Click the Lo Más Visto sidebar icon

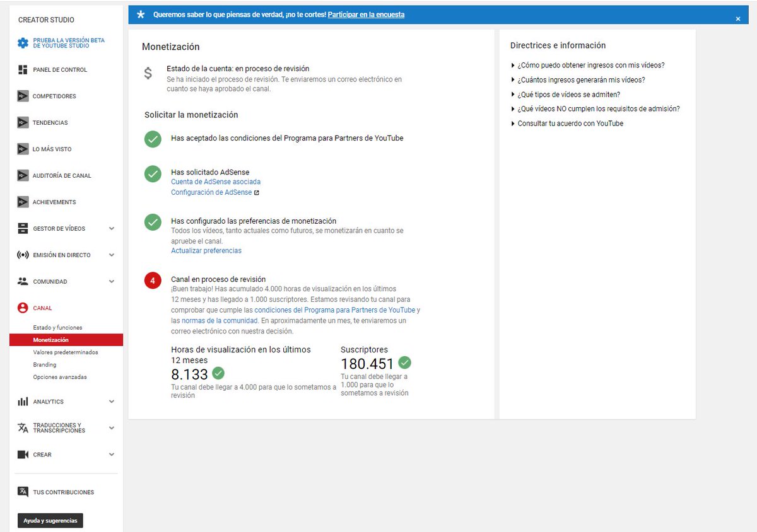[x=23, y=149]
